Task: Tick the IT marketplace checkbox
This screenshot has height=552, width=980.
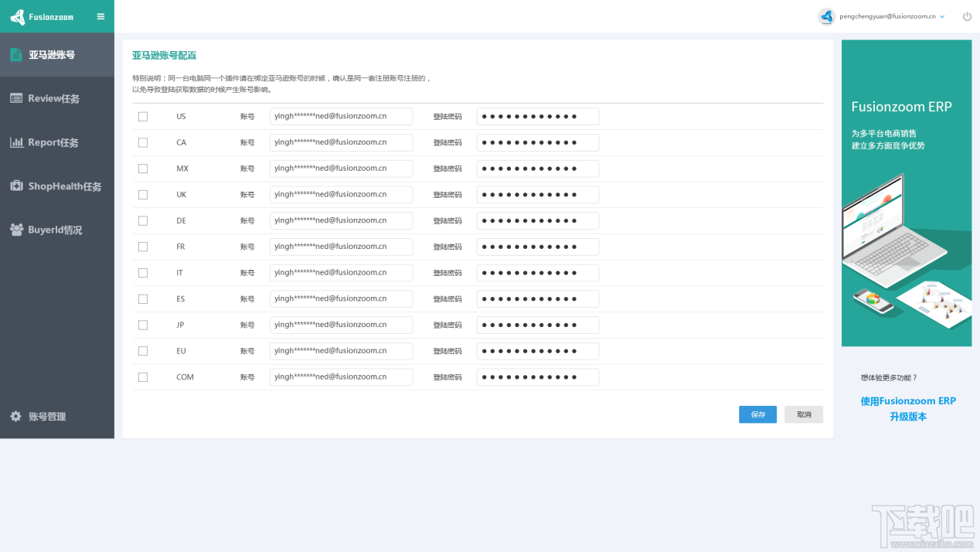Action: coord(143,273)
